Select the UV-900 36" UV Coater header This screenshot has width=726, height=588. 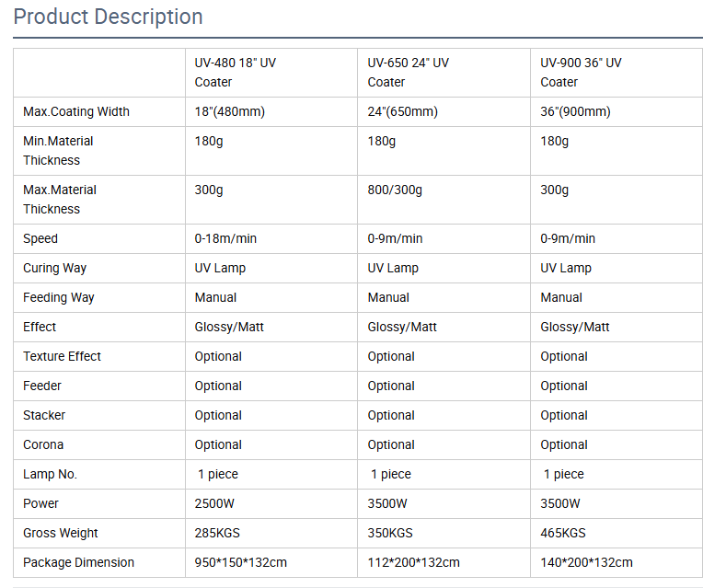(581, 72)
